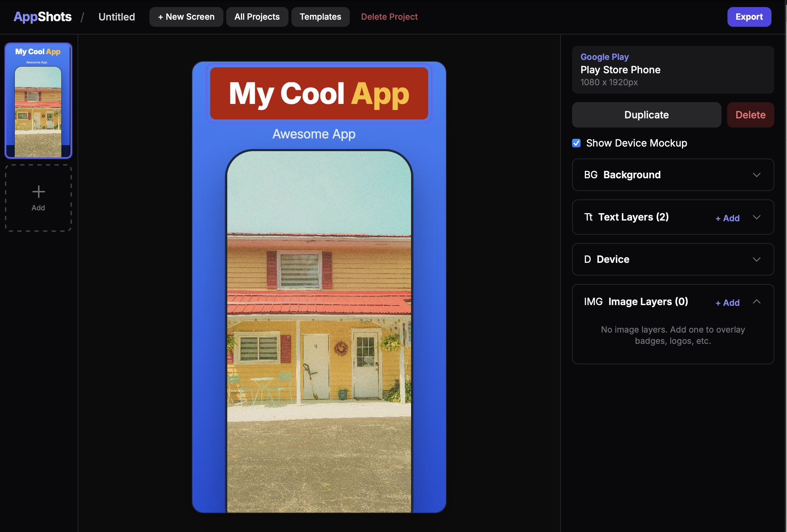Click the AppShots logo
Screen dimensions: 787x532
point(42,17)
